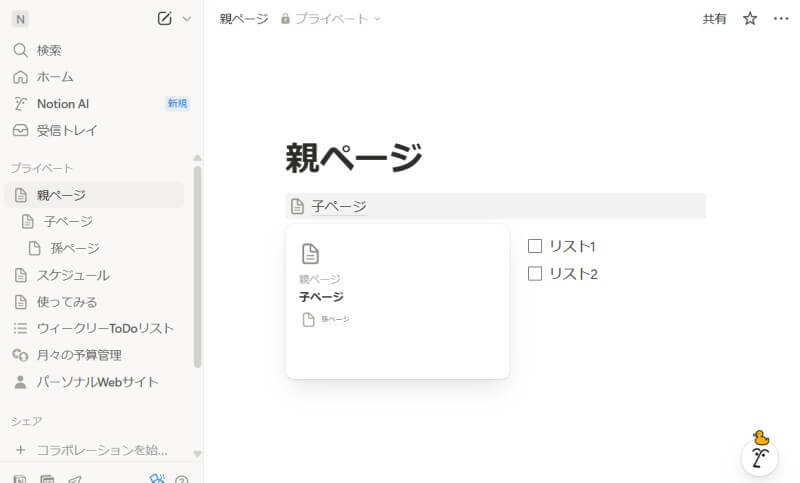Click 孫ページ icon inside preview card
This screenshot has width=800, height=483.
pos(309,320)
